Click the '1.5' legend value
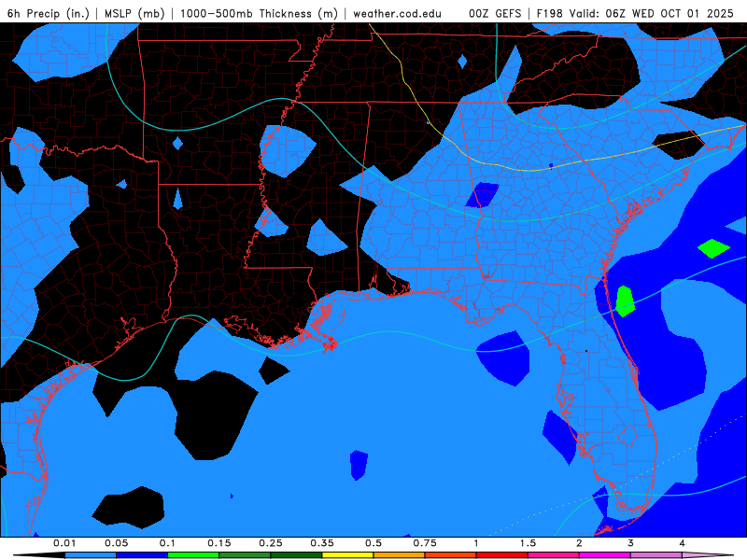The width and height of the screenshot is (747, 560). pos(528,543)
